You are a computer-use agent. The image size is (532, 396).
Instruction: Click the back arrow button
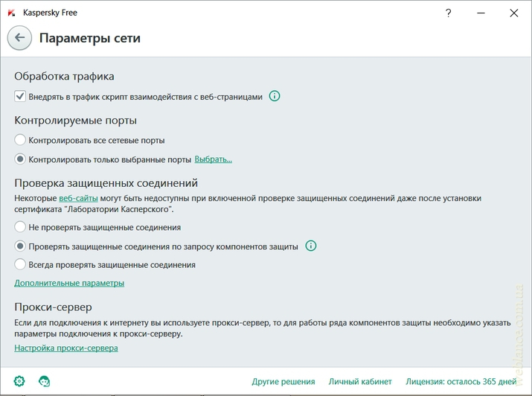(x=19, y=38)
